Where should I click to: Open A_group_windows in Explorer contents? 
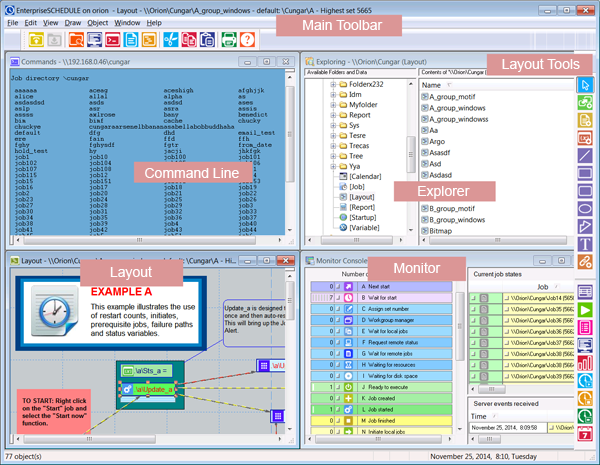(457, 108)
